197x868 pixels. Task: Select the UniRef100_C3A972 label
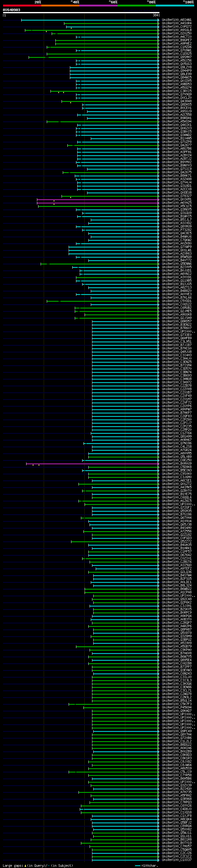[x=176, y=382]
